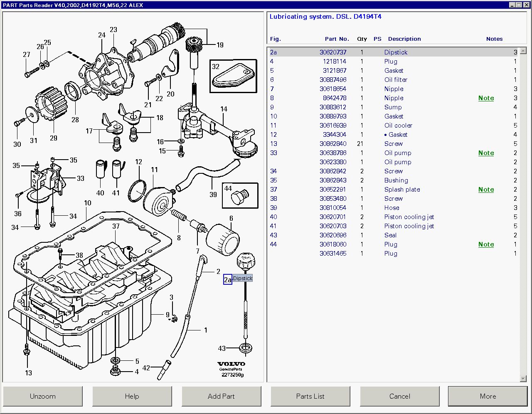Screen dimensions: 532x414
Task: Select the Sump row 30883612
Action: click(x=393, y=107)
